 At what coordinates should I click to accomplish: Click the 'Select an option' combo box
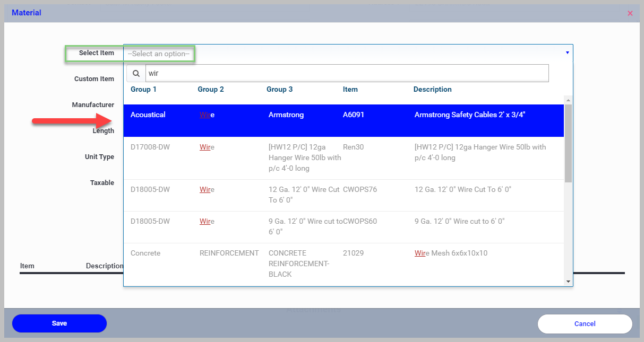point(348,54)
